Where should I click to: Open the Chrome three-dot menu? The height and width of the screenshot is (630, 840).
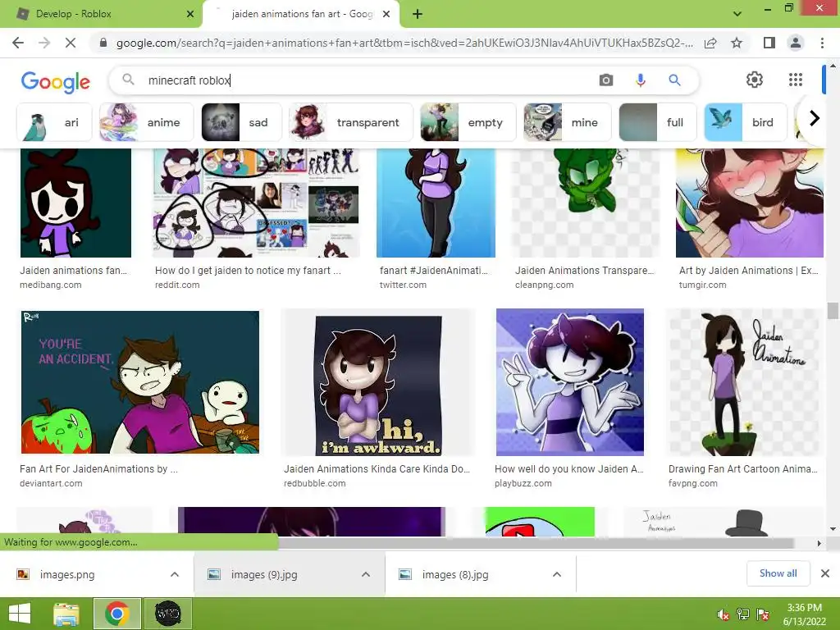[x=822, y=43]
